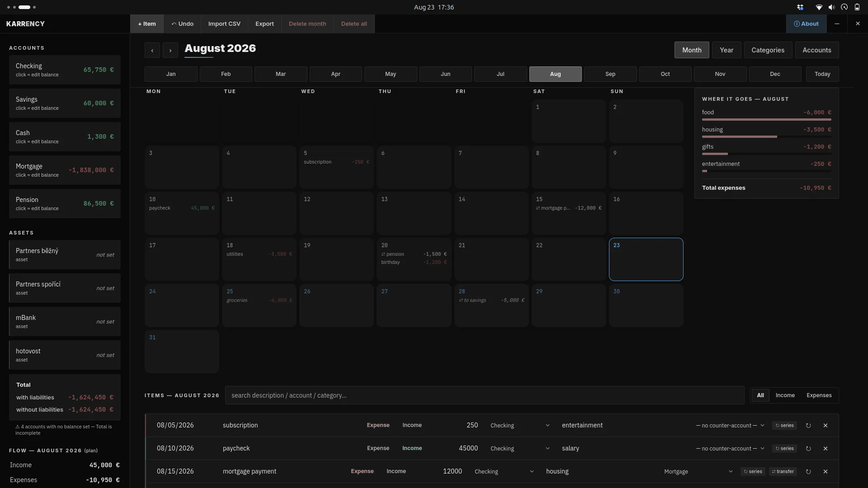Open the paycheck entry on day 10
The image size is (868, 488).
[x=182, y=208]
